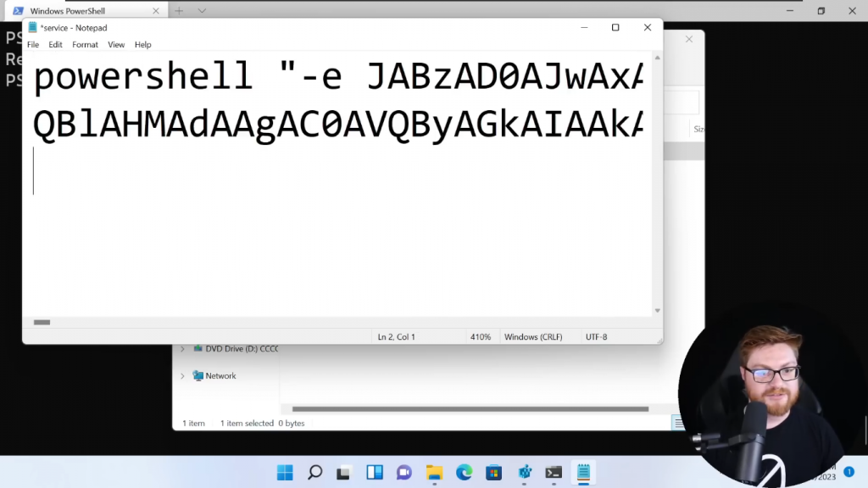Expand the Network node in File Explorer

tap(183, 376)
